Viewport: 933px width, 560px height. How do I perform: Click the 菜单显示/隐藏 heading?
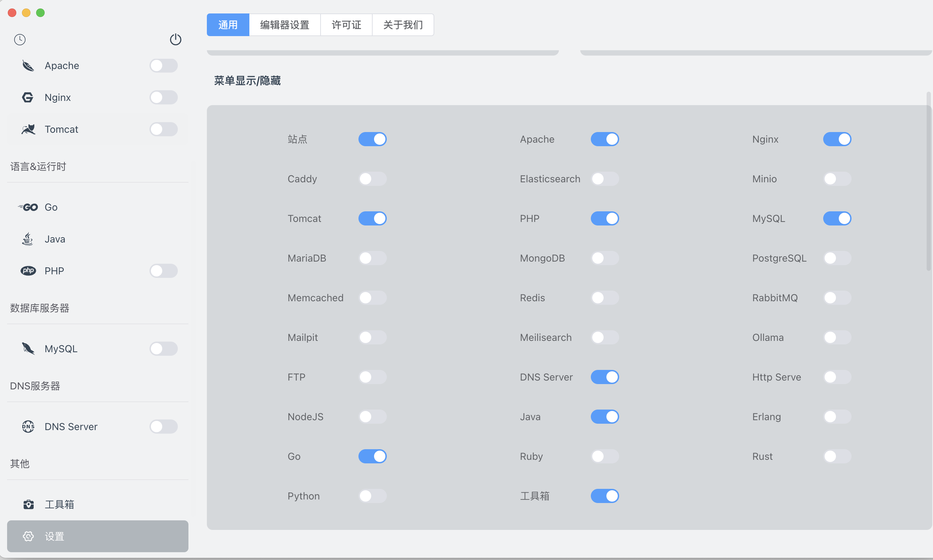pyautogui.click(x=247, y=81)
